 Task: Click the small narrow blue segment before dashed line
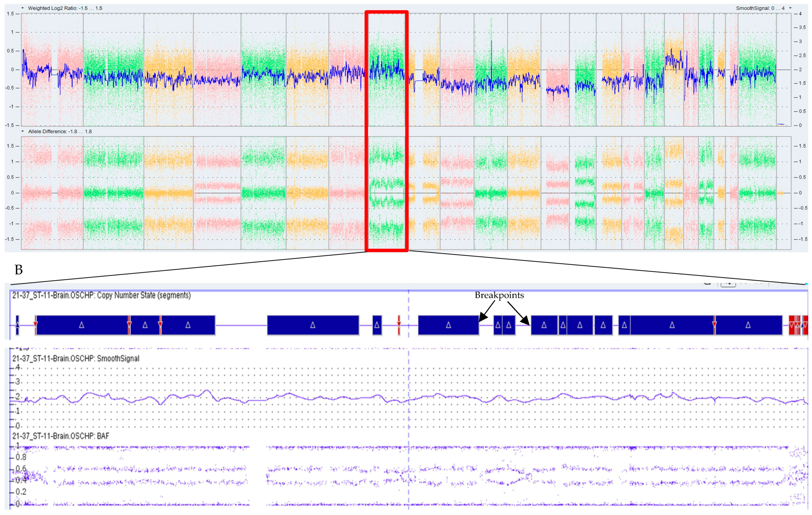point(377,325)
